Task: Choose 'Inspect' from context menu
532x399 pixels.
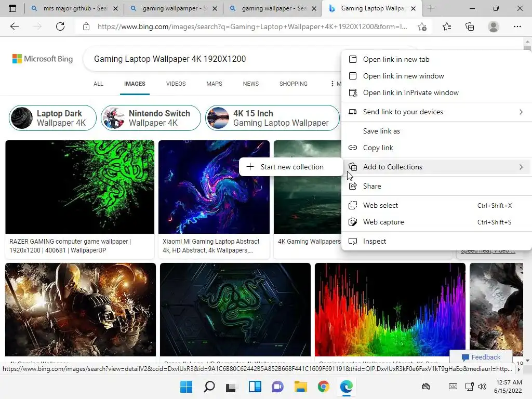Action: click(x=436, y=241)
